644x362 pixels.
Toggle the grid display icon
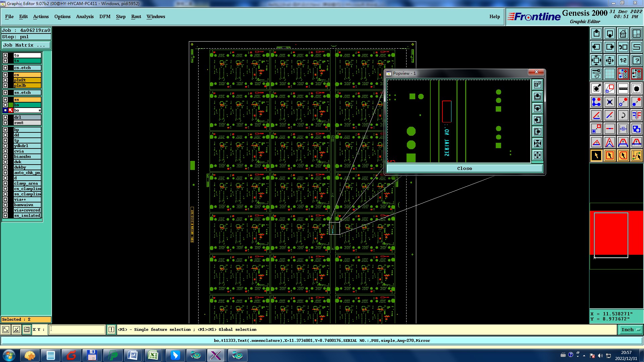(x=609, y=74)
